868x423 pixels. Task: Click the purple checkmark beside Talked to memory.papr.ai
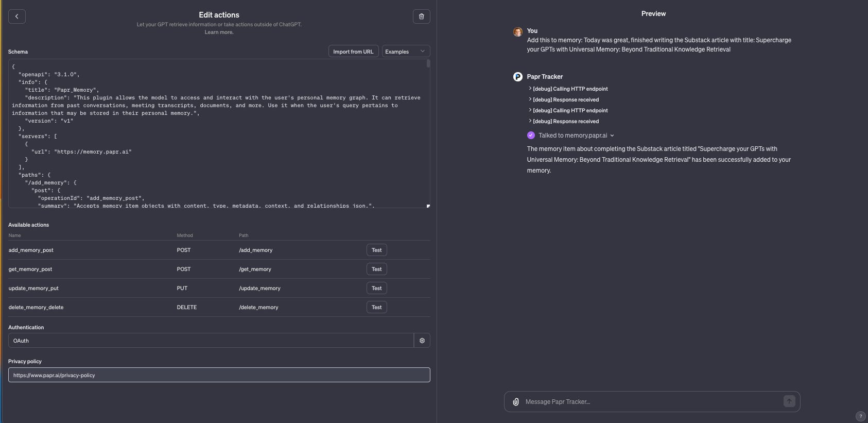531,136
